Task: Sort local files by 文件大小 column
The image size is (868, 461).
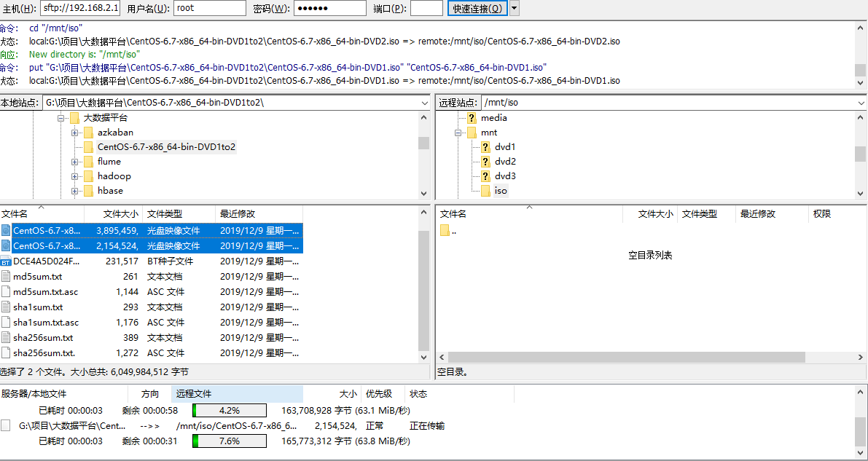Action: point(113,213)
